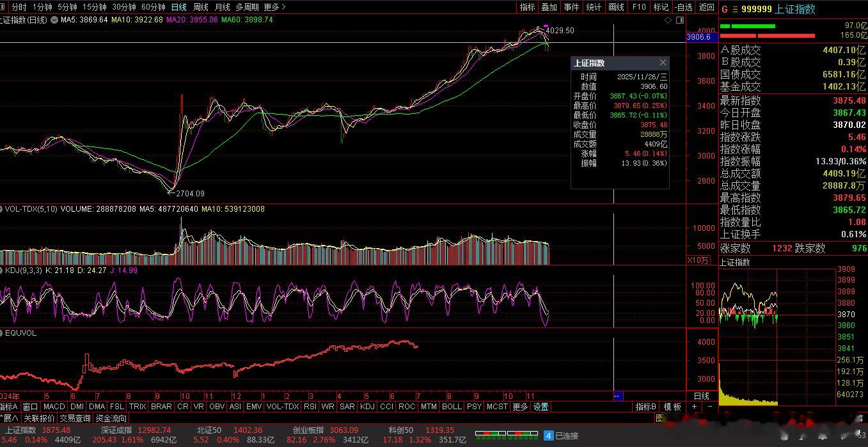This screenshot has width=868, height=447.
Task: Switch to 日线 daily chart
Action: (179, 7)
